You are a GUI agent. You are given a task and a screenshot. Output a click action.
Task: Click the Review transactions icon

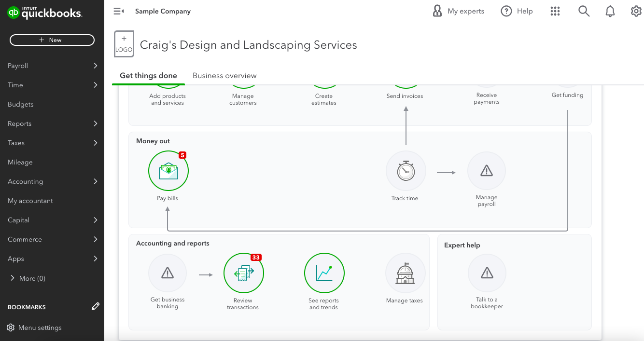(244, 273)
